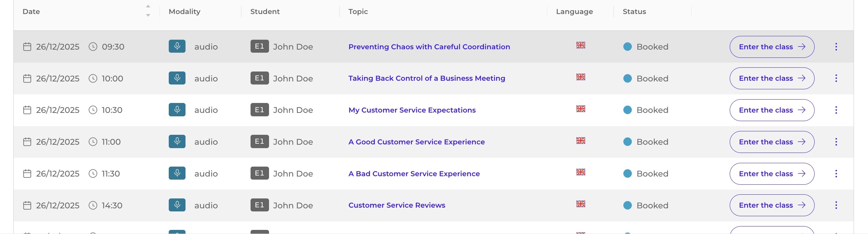This screenshot has width=868, height=234.
Task: Click the audio microphone icon for the 09:30 class
Action: coord(177,46)
